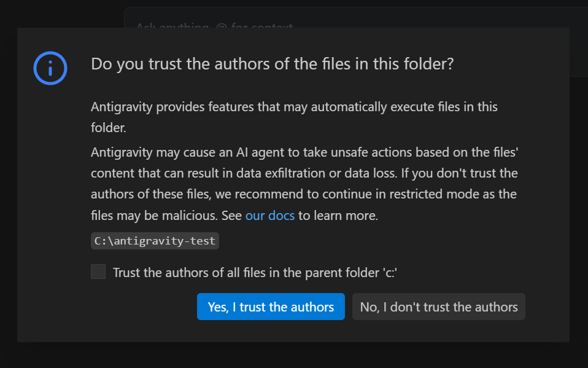
Task: Click the word 'folder.' ending the first paragraph
Action: point(108,128)
